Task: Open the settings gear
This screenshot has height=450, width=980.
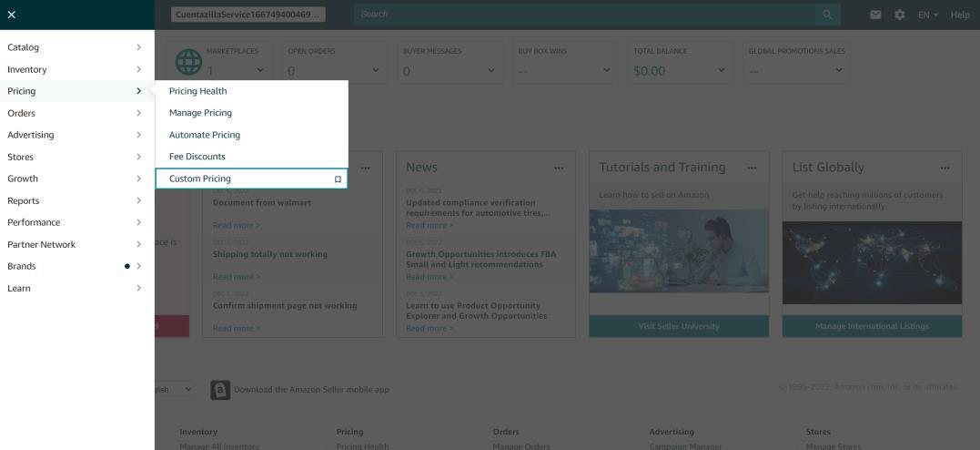Action: (899, 15)
